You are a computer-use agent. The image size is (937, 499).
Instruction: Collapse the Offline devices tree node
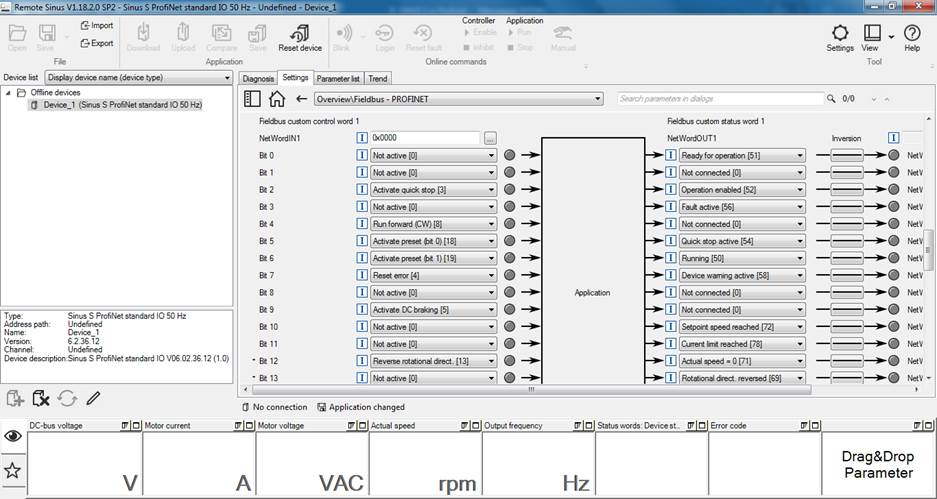click(x=9, y=92)
